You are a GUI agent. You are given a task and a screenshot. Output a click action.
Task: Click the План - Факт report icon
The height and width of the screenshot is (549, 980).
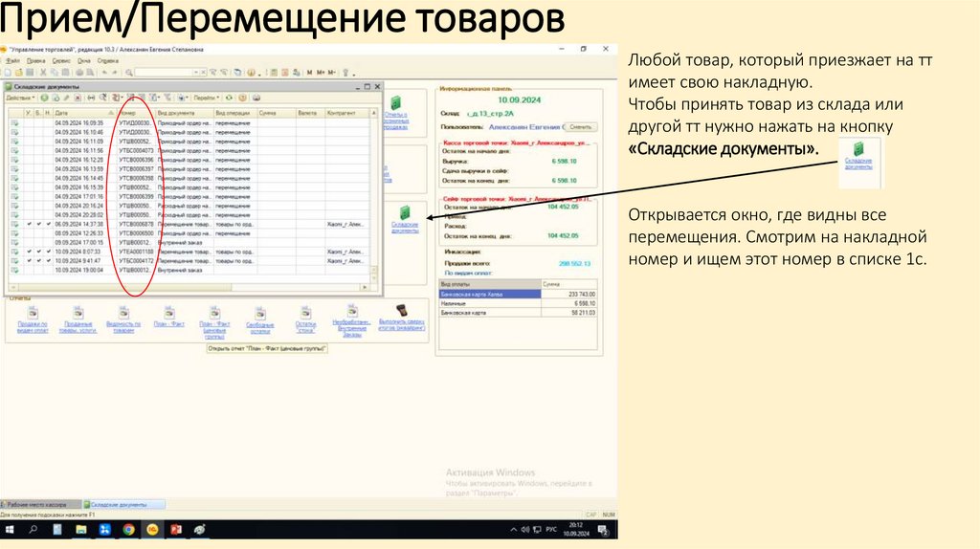pyautogui.click(x=168, y=313)
